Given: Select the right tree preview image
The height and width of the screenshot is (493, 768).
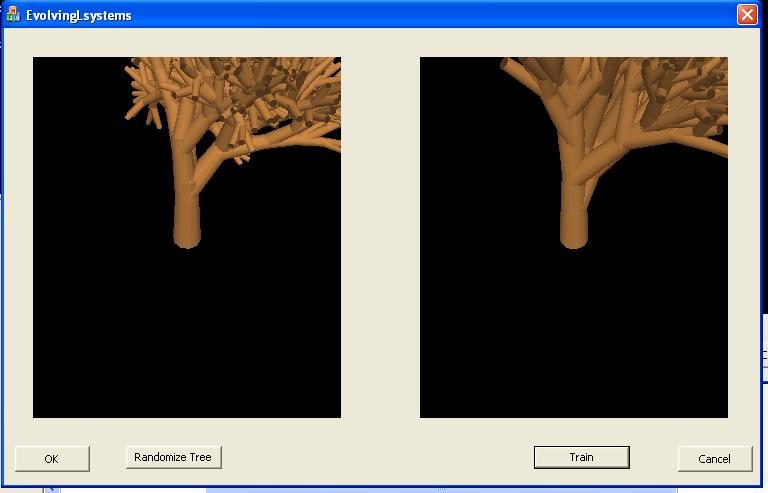Looking at the screenshot, I should coord(574,237).
